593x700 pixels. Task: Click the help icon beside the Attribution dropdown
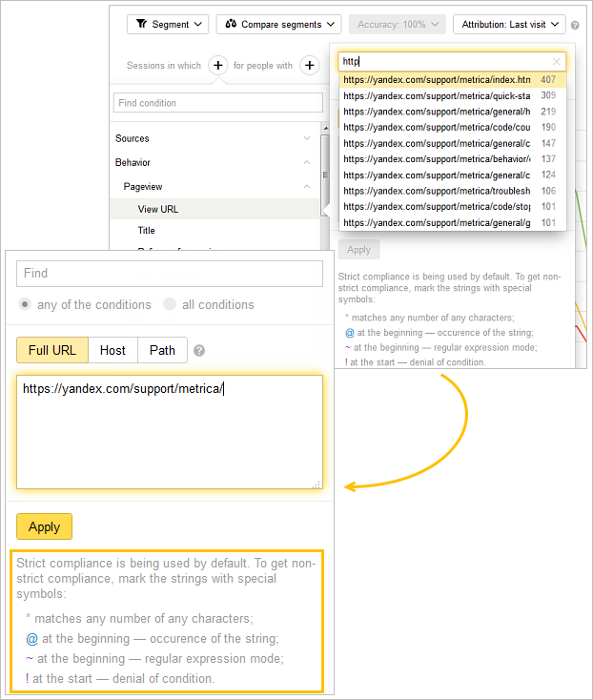(575, 26)
